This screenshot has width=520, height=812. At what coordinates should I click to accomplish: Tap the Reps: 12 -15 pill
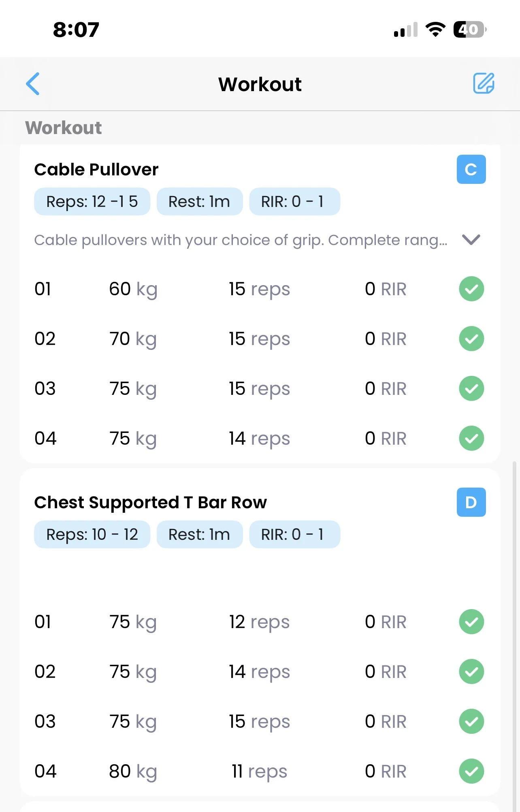92,201
